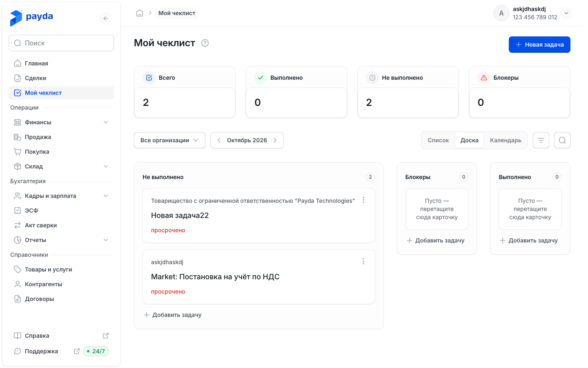588x368 pixels.
Task: Click the search icon button beside filters
Action: click(x=562, y=140)
